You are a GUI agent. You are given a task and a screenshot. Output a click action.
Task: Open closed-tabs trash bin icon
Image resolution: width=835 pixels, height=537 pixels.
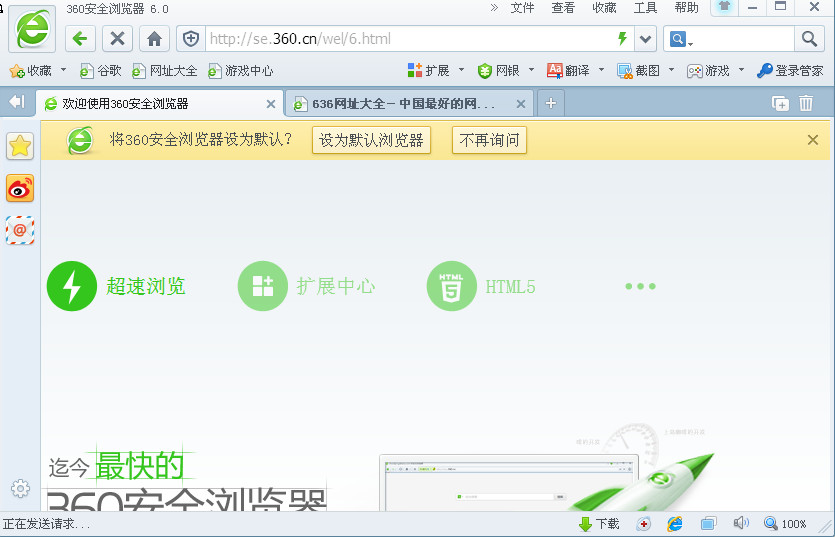tap(806, 103)
